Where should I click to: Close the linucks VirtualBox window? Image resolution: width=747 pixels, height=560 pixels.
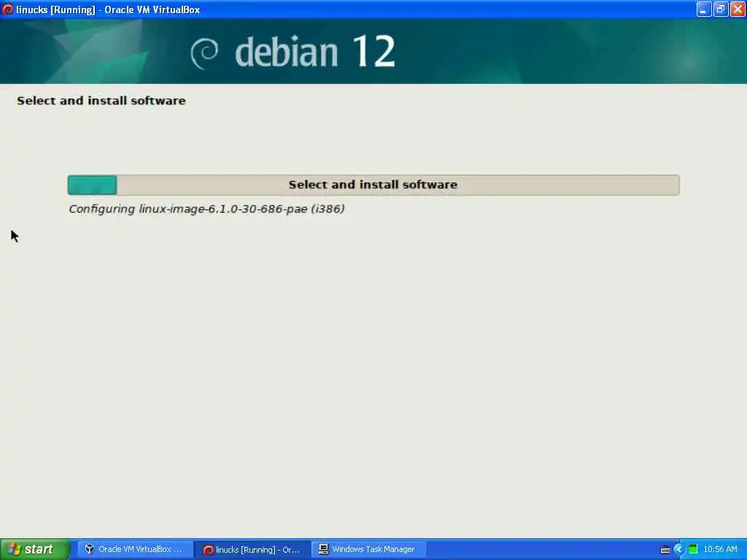pos(738,9)
